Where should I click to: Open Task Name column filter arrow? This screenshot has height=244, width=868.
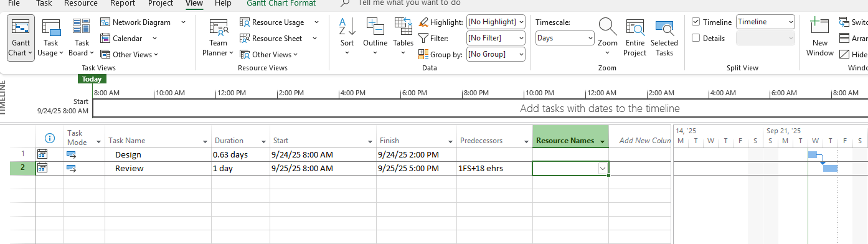click(204, 141)
